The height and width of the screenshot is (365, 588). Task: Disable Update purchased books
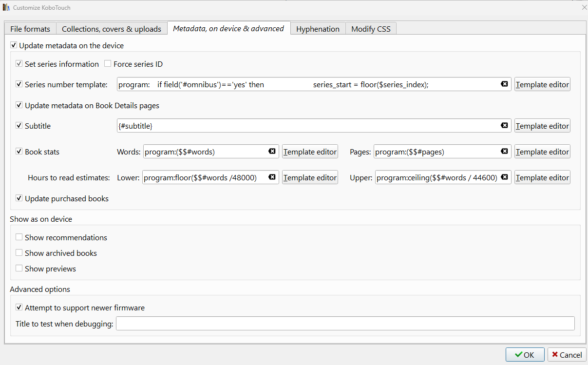coord(19,198)
